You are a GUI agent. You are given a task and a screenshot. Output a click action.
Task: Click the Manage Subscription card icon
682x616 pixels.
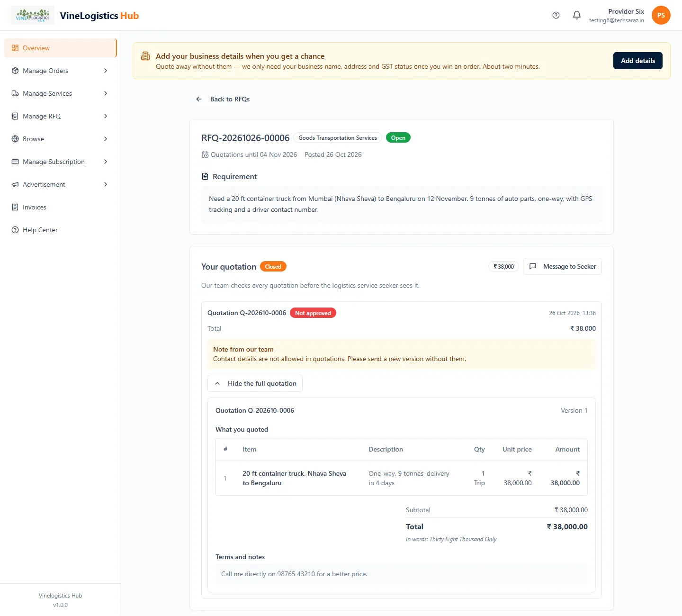(15, 162)
